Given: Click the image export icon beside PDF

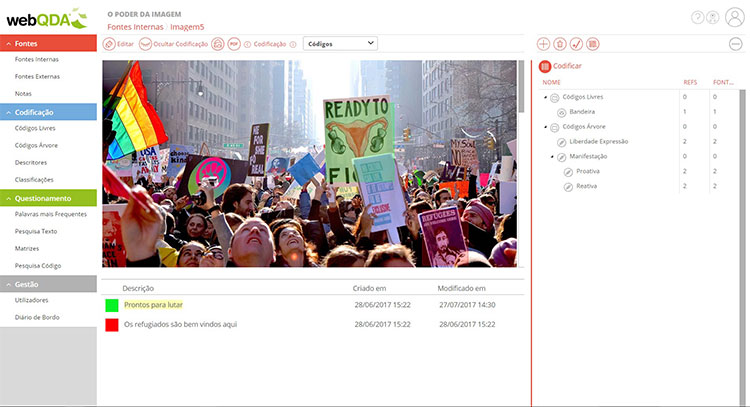Looking at the screenshot, I should pos(218,44).
